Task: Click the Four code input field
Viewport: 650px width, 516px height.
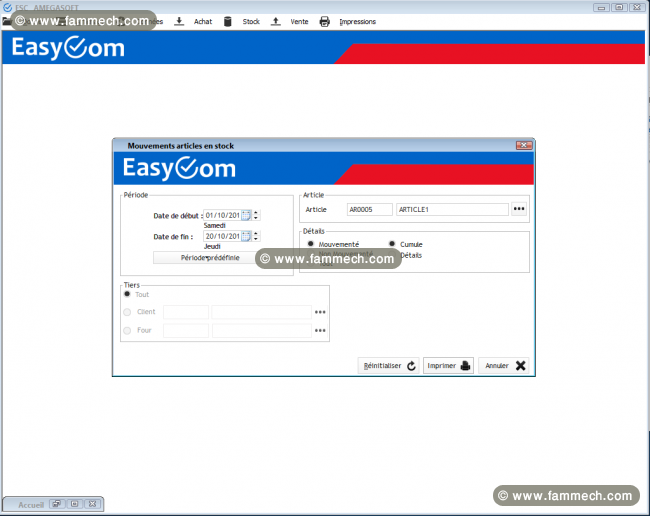Action: 186,330
